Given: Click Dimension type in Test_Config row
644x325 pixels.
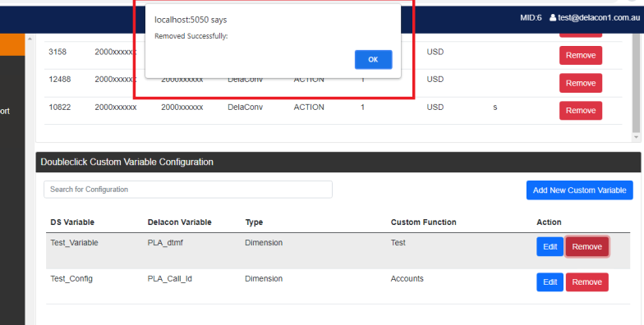Looking at the screenshot, I should (264, 279).
